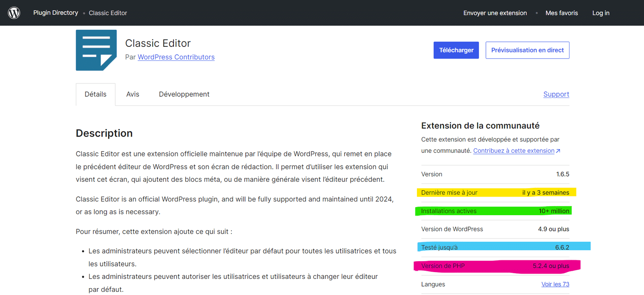Click Log in in the top bar
644x295 pixels.
point(601,13)
